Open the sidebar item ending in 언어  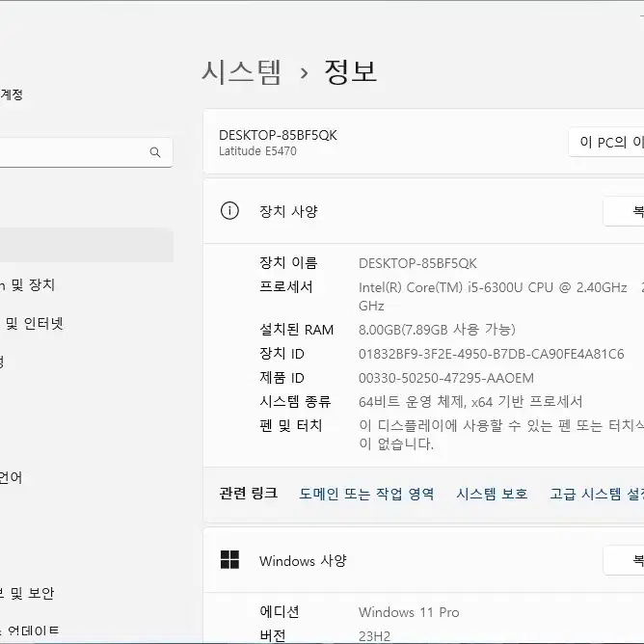12,477
